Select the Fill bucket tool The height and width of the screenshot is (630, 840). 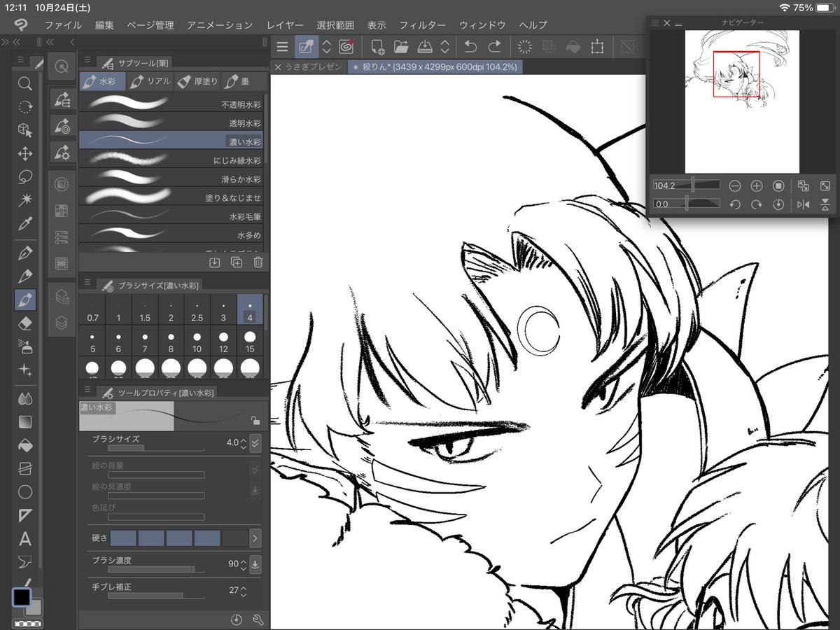pos(25,445)
